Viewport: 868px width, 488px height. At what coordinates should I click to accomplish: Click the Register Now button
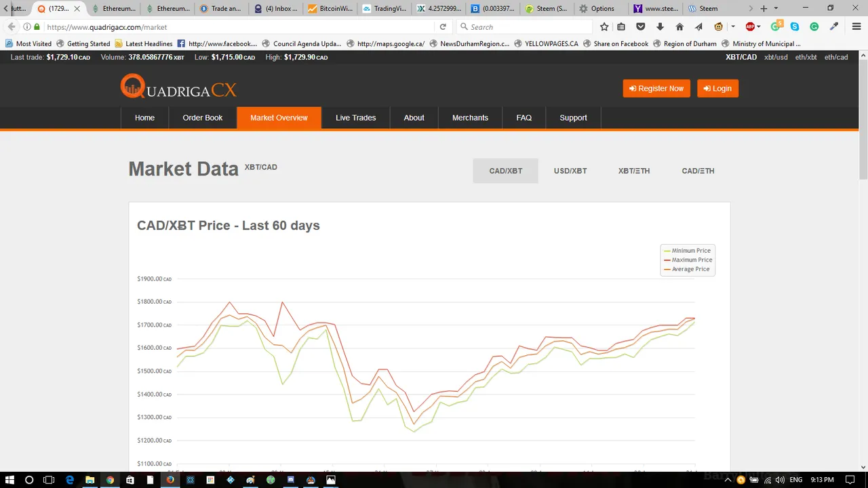point(656,89)
